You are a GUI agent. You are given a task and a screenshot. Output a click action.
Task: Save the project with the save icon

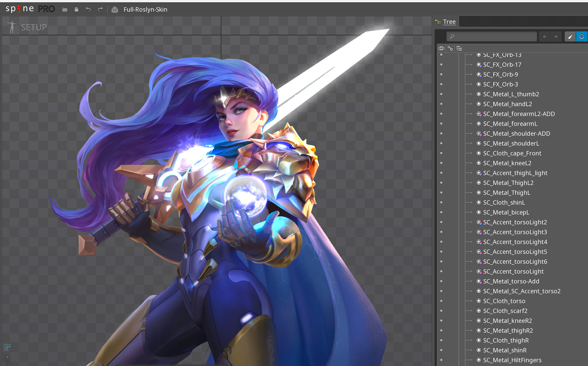point(76,9)
